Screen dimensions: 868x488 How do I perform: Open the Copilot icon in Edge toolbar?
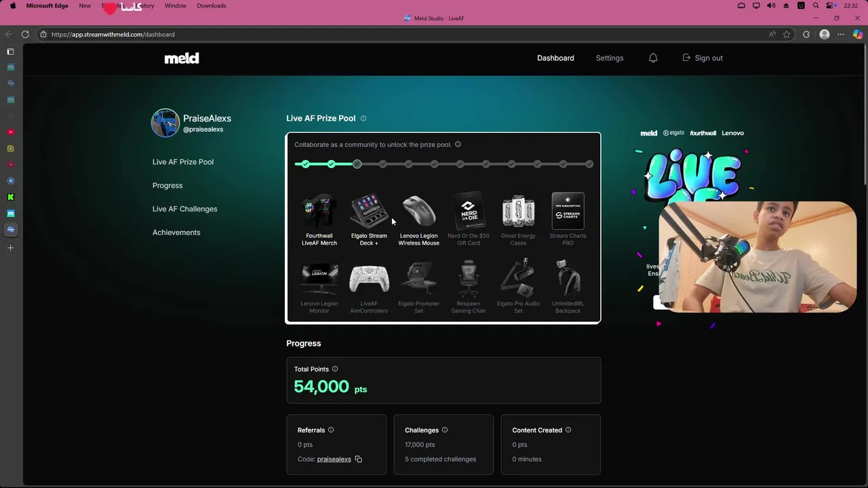click(x=858, y=34)
